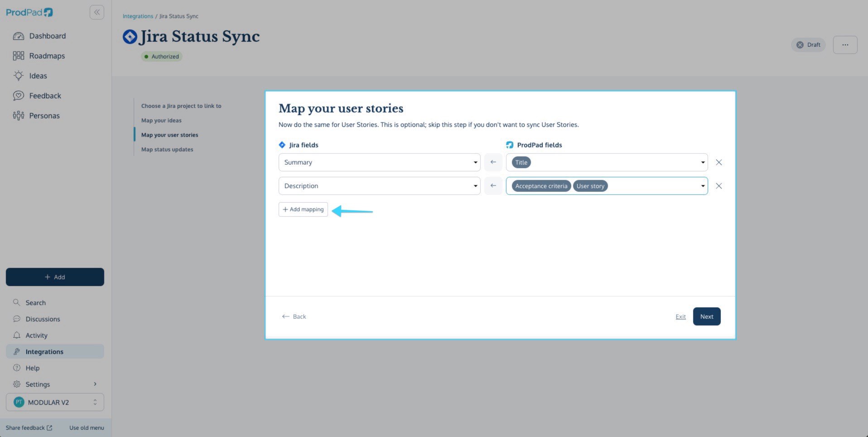Click the User story tag
Screen dimensions: 868x437
[x=590, y=186]
